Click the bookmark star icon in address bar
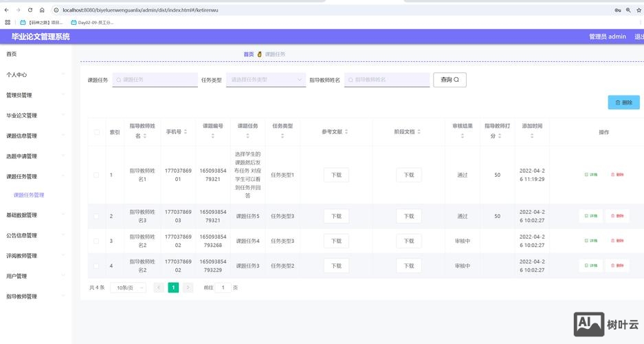The image size is (644, 344). [639, 10]
